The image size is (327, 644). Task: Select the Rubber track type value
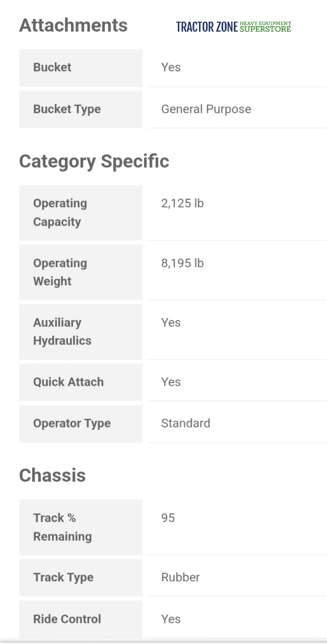(180, 578)
